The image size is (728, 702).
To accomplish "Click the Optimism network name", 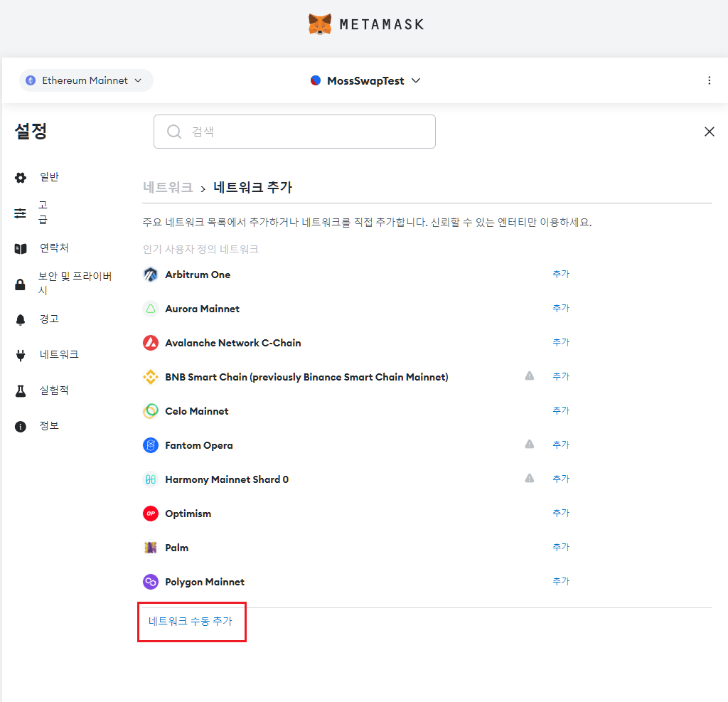I will [188, 514].
